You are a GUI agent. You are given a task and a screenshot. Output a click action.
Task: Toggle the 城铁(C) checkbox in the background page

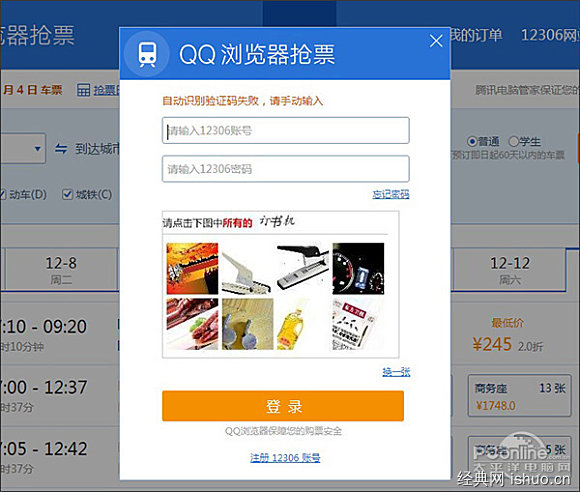(67, 194)
